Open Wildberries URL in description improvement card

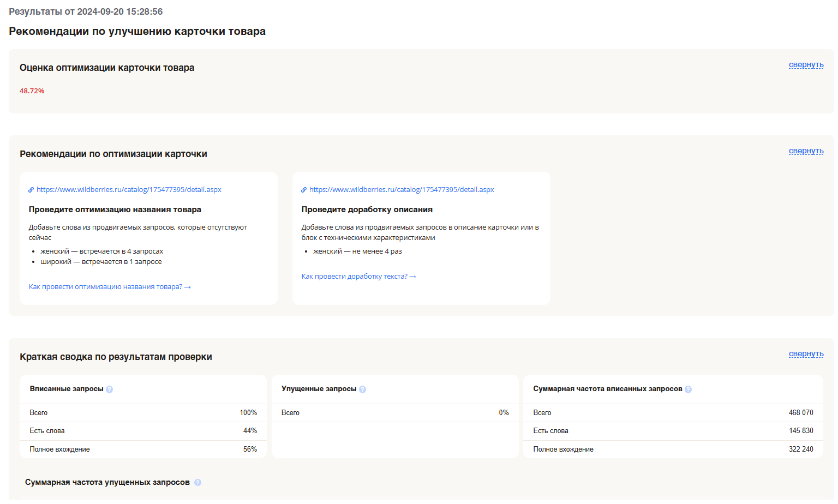click(402, 190)
